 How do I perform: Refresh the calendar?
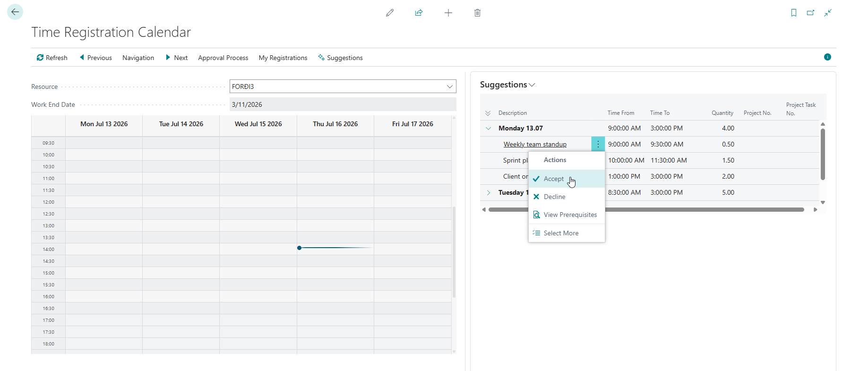52,58
